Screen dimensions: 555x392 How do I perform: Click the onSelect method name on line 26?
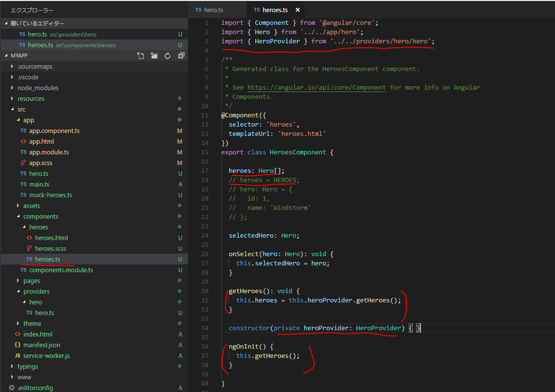point(244,254)
